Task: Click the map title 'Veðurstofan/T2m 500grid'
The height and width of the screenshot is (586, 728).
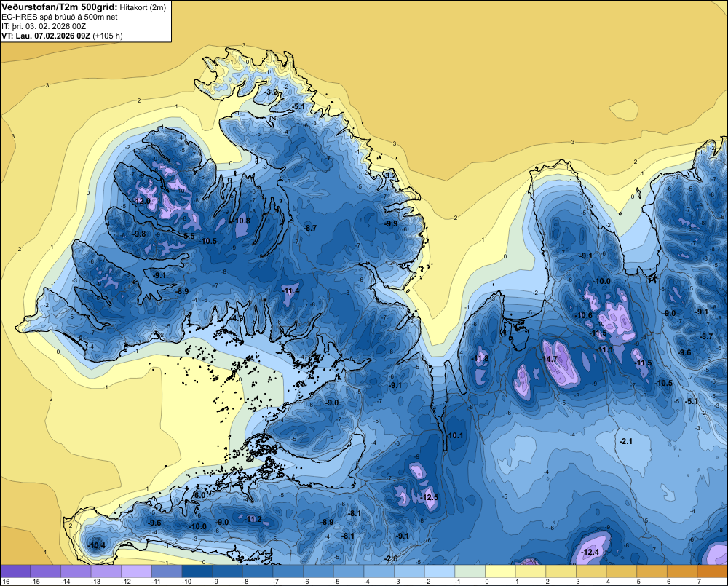Action: point(60,7)
